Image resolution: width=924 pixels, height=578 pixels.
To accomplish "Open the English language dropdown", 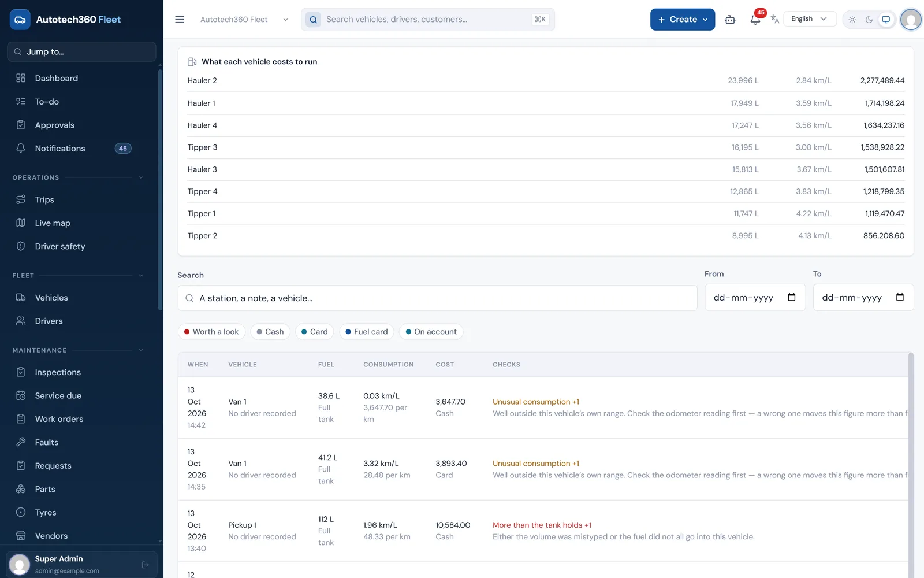I will coord(810,19).
